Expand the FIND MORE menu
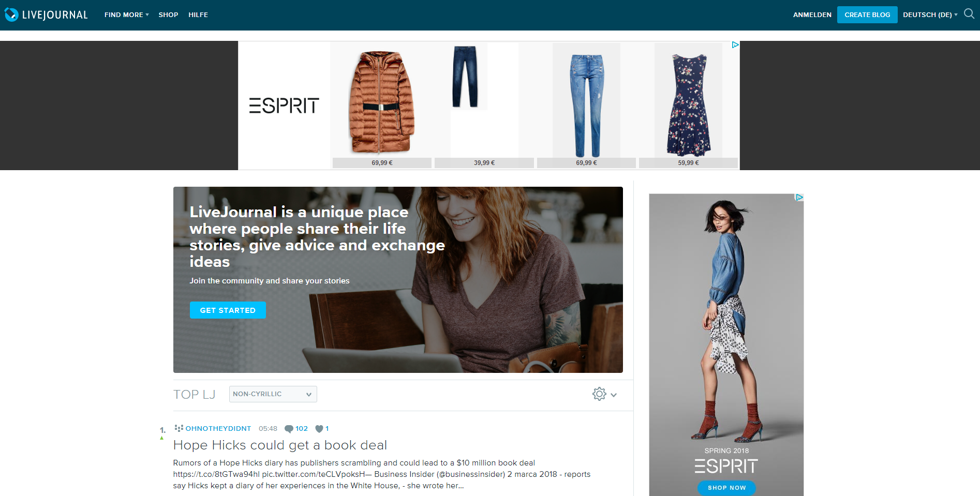The height and width of the screenshot is (496, 980). pos(126,14)
